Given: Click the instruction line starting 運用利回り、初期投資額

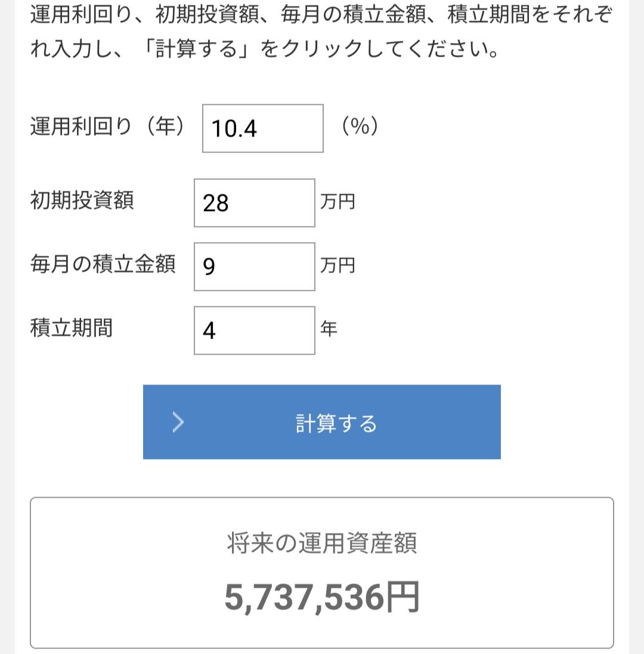Looking at the screenshot, I should (x=321, y=14).
